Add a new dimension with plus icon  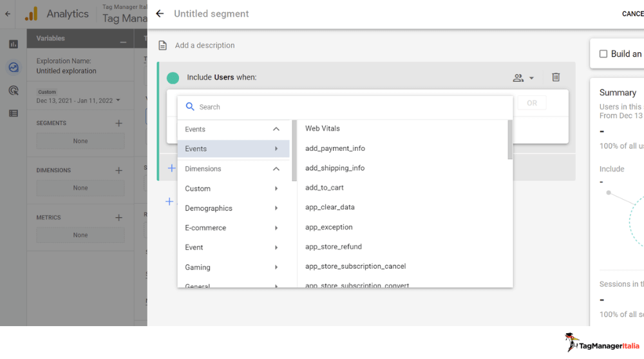pyautogui.click(x=118, y=170)
